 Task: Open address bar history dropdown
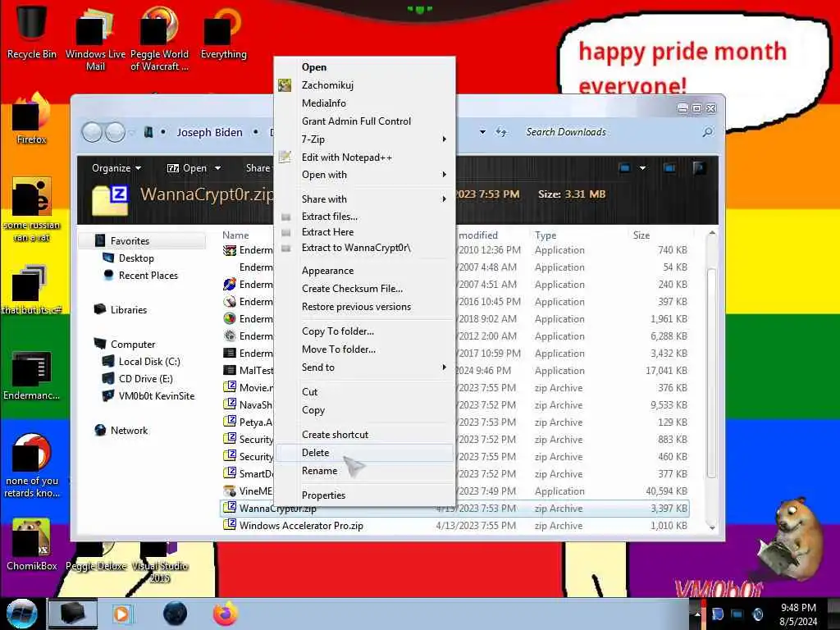point(482,132)
